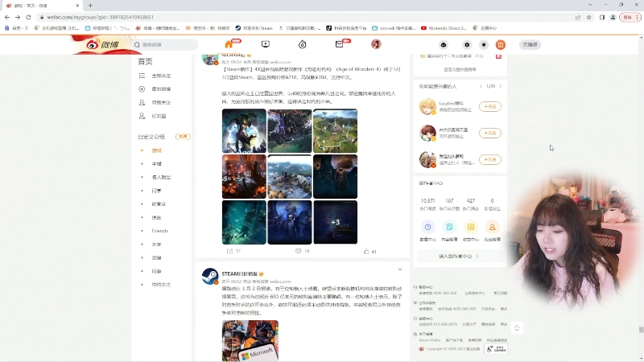
Task: Click the orange compose post icon
Action: [500, 45]
